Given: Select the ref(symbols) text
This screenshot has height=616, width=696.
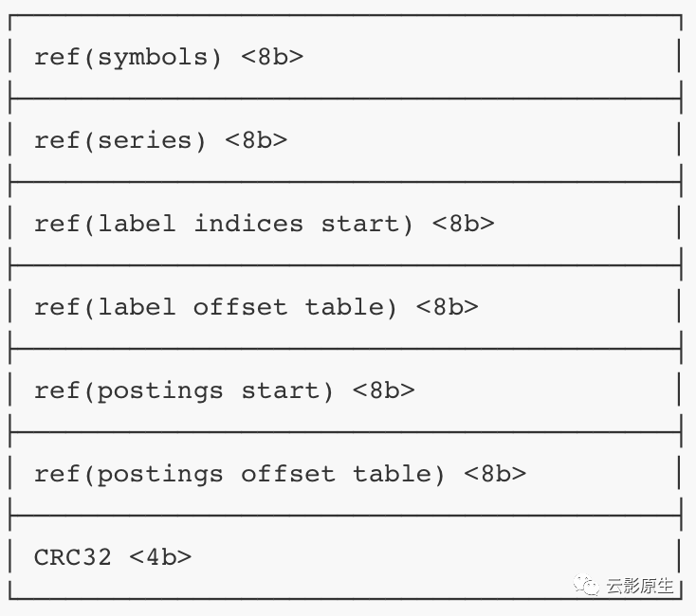Looking at the screenshot, I should (x=128, y=58).
